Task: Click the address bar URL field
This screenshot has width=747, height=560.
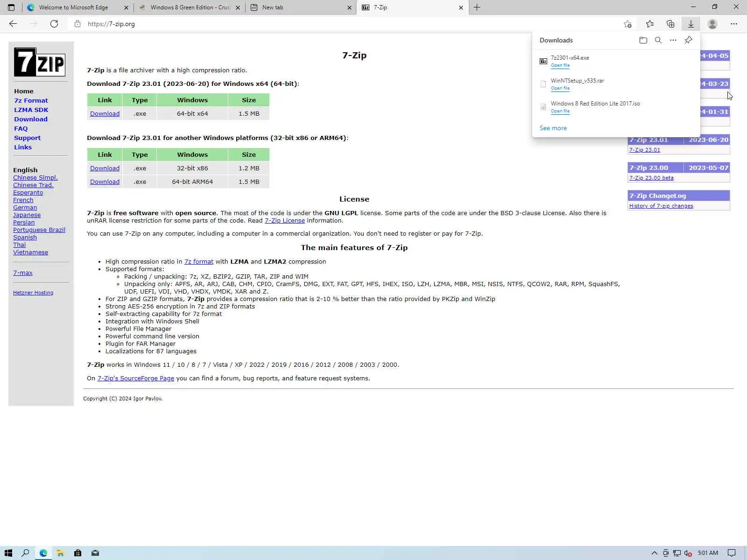Action: click(x=345, y=24)
